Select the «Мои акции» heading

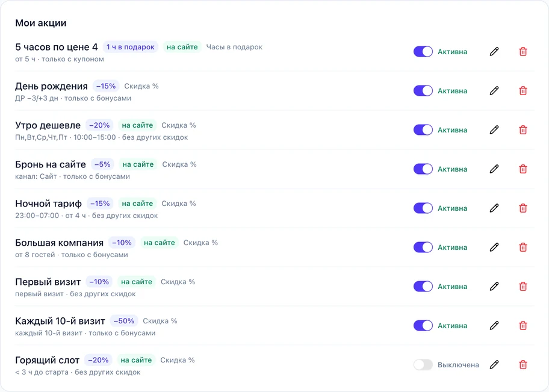40,23
